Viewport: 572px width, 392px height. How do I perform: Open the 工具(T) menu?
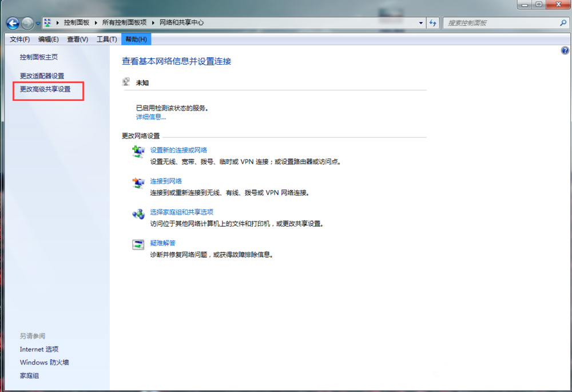106,39
